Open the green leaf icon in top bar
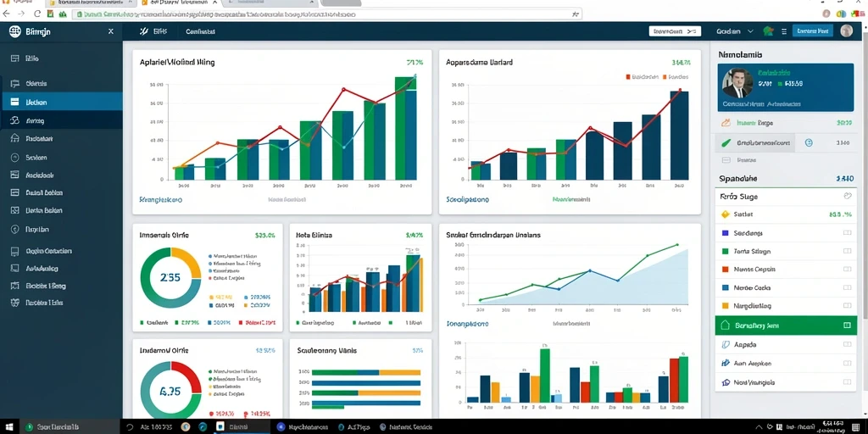 (768, 31)
